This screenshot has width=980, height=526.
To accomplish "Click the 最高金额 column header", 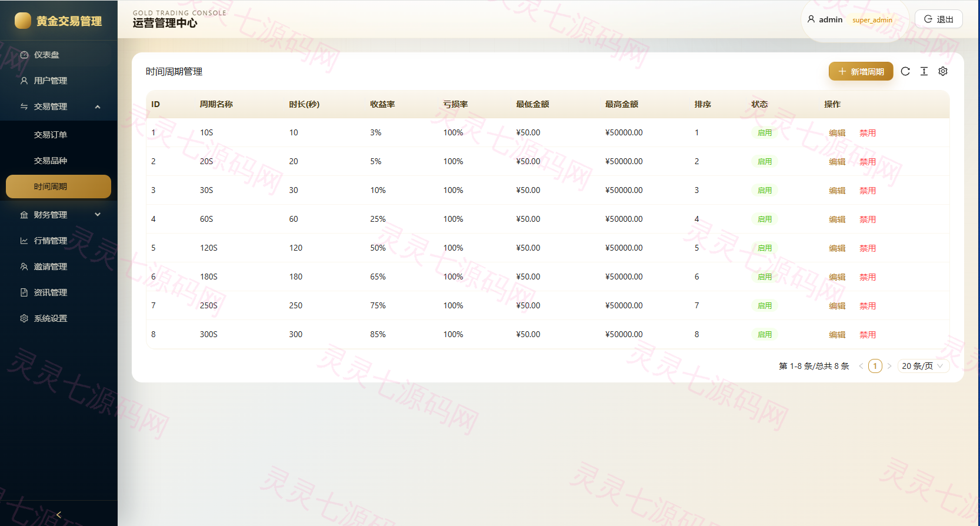I will tap(622, 104).
